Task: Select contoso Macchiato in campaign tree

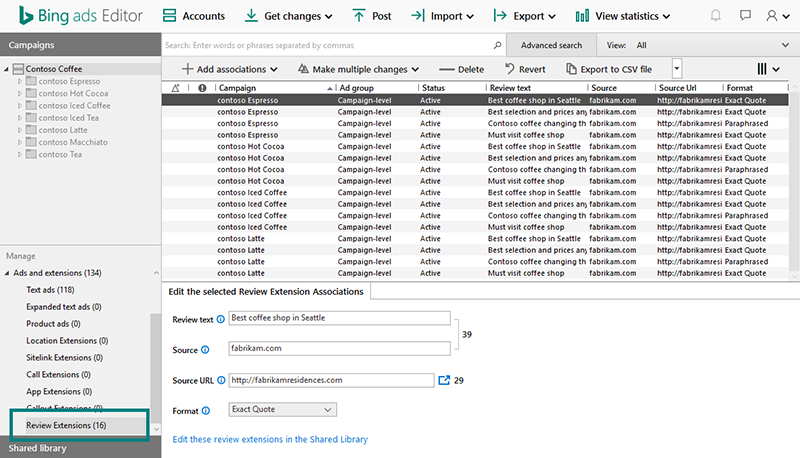Action: pyautogui.click(x=73, y=142)
